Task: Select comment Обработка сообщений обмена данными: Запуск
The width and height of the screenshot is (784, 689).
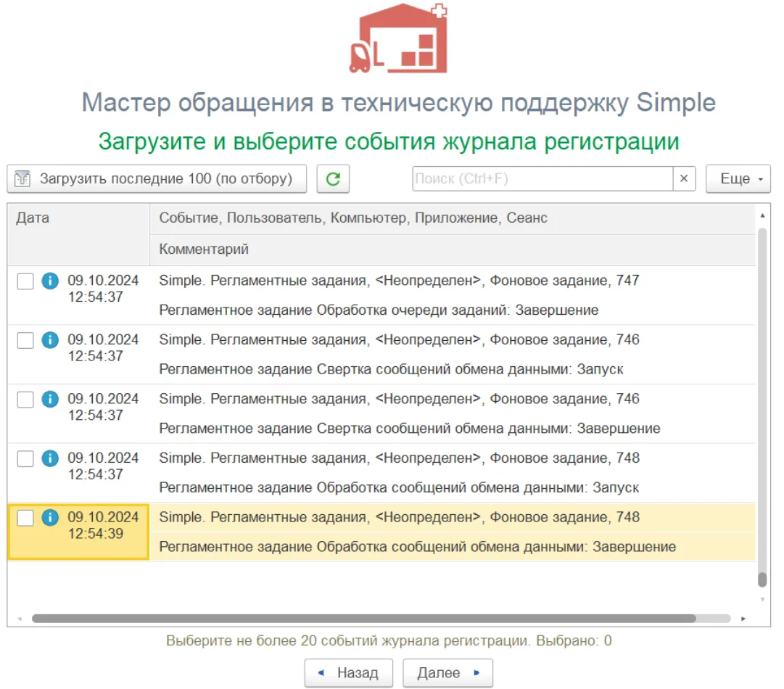Action: (x=399, y=487)
